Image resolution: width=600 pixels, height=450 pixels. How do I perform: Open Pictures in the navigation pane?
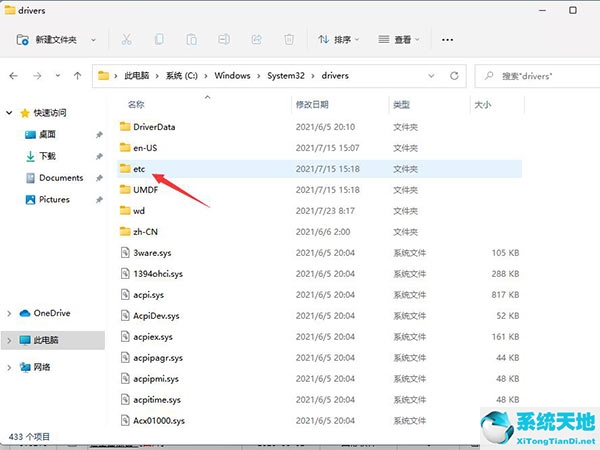coord(54,200)
